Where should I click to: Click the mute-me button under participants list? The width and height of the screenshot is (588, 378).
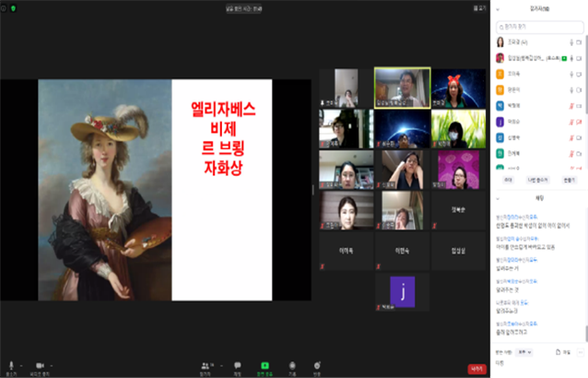pyautogui.click(x=537, y=180)
